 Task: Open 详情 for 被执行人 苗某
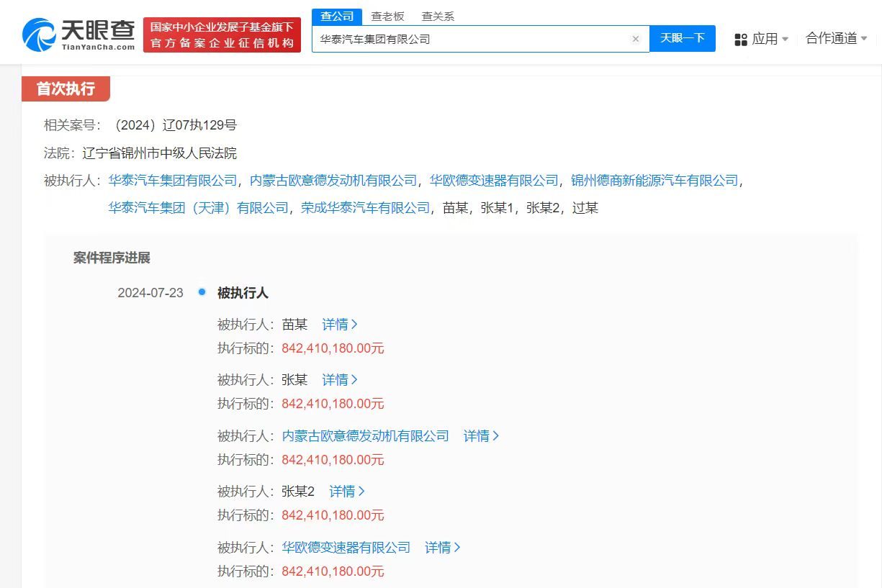point(339,325)
